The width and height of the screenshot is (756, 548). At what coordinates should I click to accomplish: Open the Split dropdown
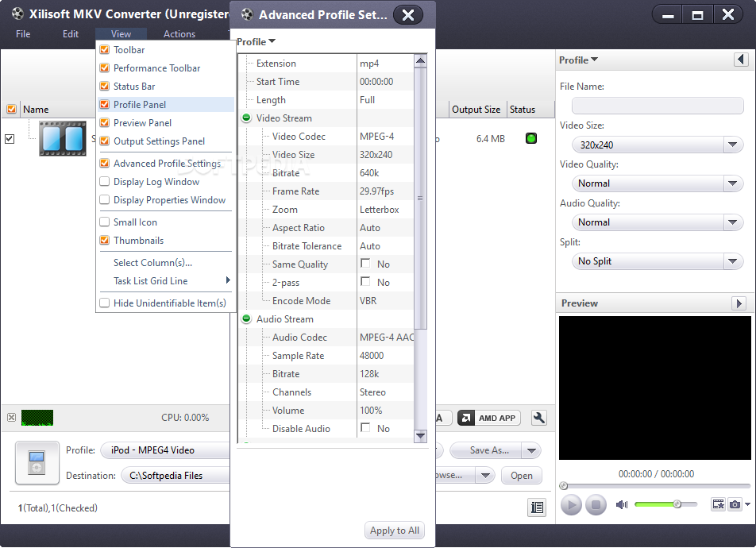tap(732, 261)
